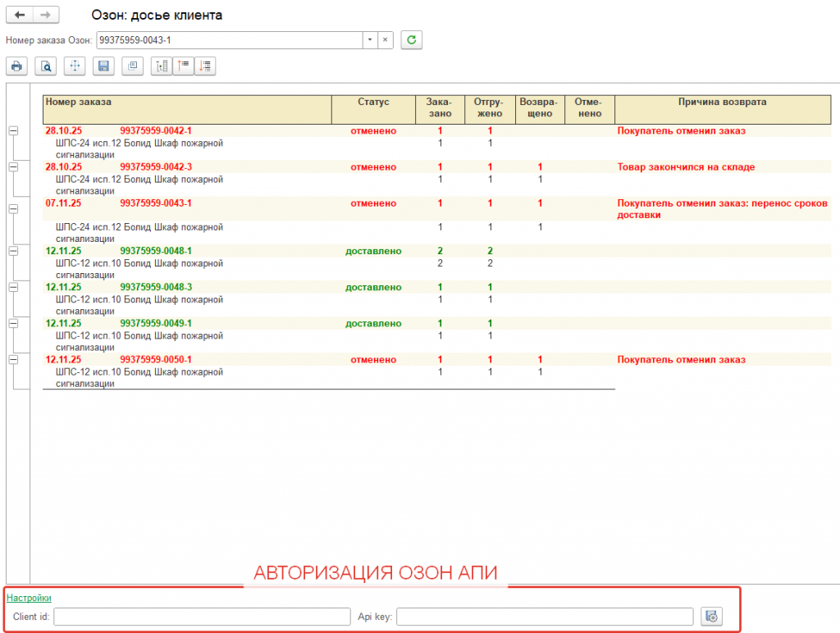Click order number 99375959-0050-1
Screen dimensions: 840x633
(x=156, y=360)
